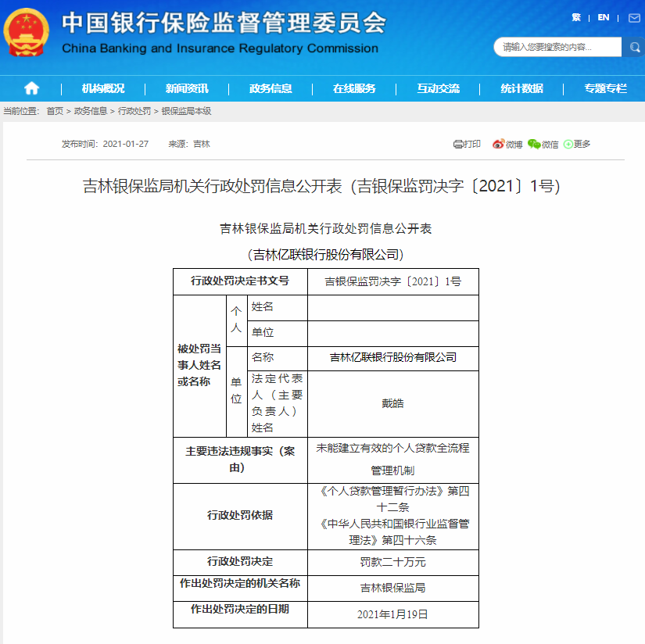
Task: Share via WeChat icon
Action: 534,144
